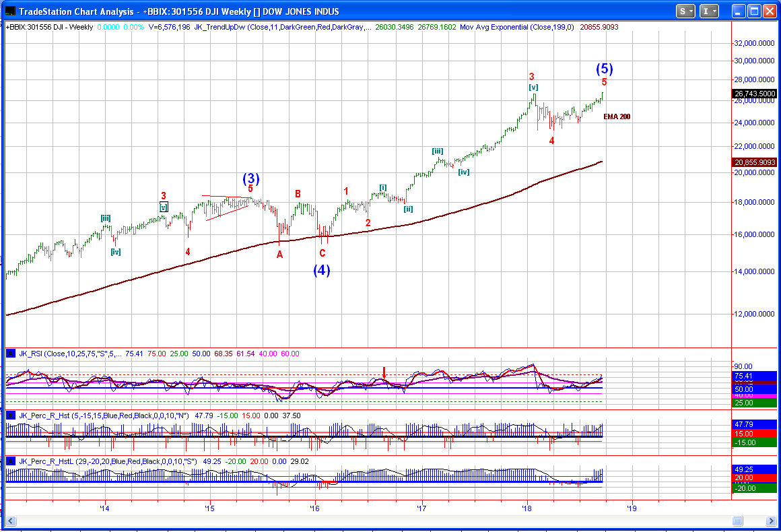Click the left arrow of the horizontal scrollbar
Viewport: 781px width, 532px height.
[x=11, y=521]
